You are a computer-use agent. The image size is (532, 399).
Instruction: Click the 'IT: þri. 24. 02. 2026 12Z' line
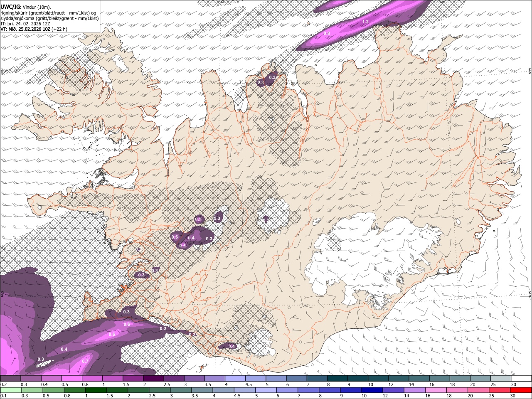click(26, 24)
